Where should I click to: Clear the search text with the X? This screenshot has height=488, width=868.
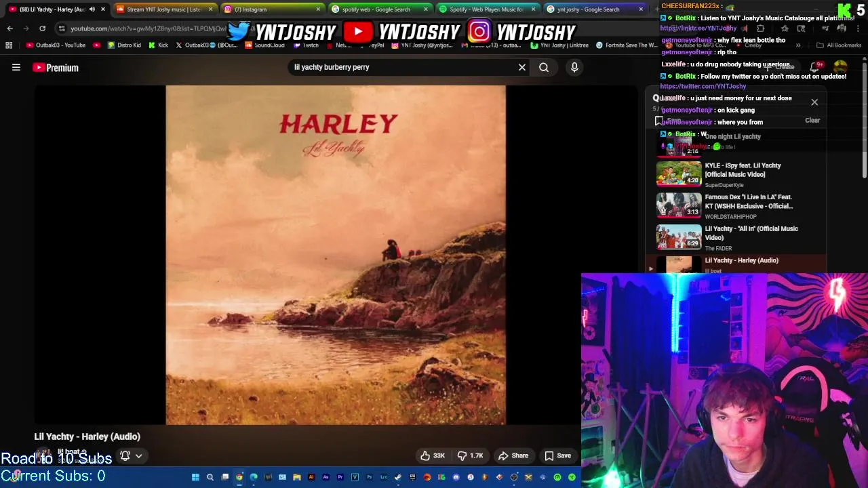522,67
